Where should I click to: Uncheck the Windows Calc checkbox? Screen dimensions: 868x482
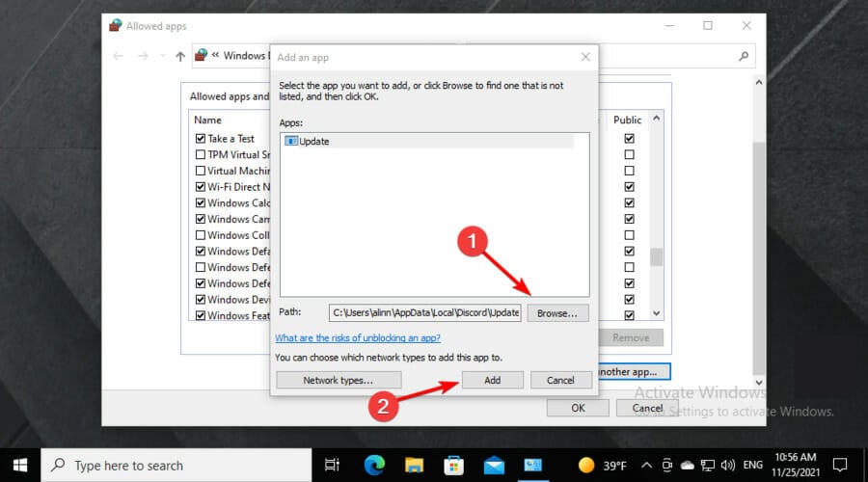(201, 202)
